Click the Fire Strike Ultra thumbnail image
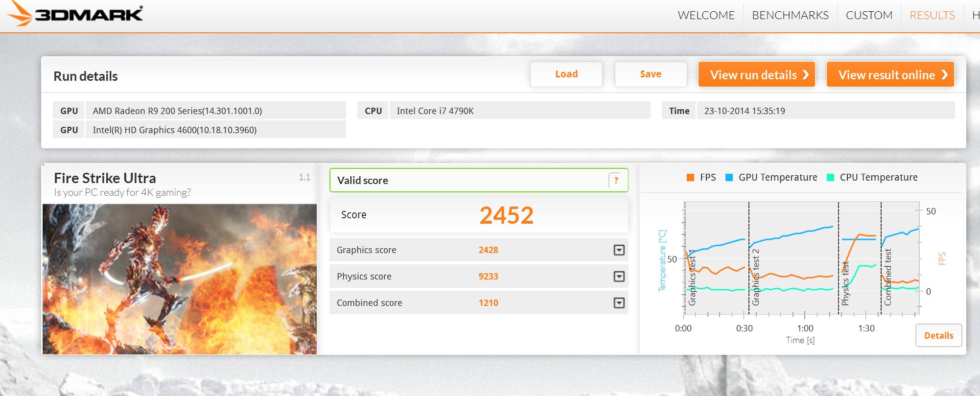This screenshot has width=980, height=396. [180, 279]
